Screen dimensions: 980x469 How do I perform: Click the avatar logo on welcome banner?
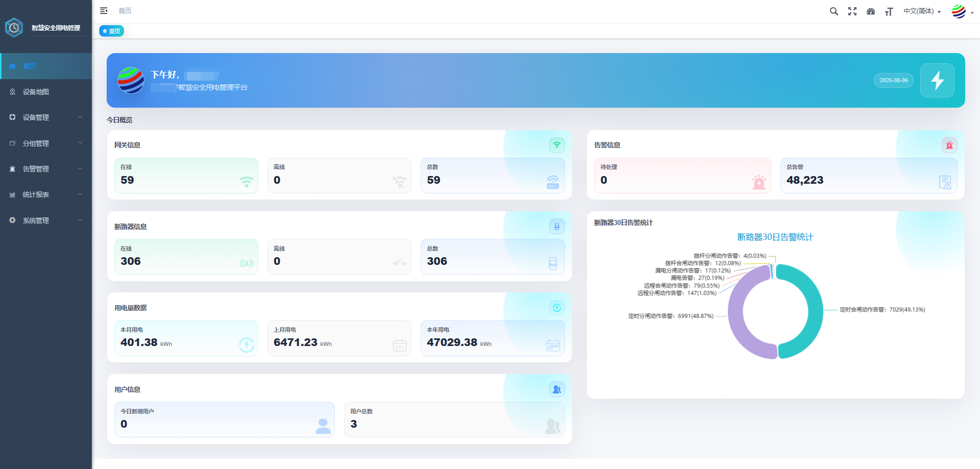131,80
